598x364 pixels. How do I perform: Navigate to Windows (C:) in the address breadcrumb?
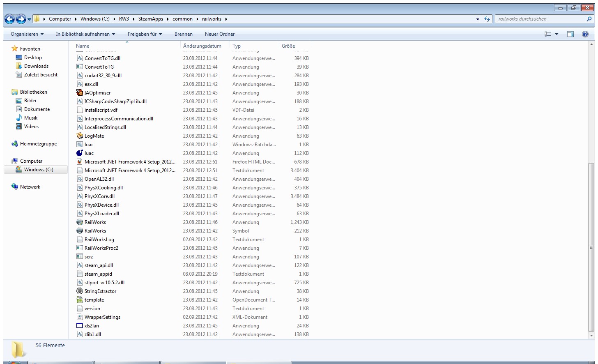click(95, 19)
